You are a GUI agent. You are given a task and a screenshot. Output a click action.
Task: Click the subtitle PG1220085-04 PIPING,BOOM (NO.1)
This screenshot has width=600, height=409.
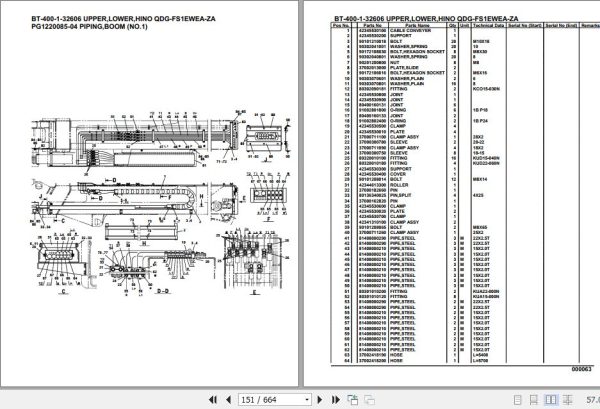tap(89, 26)
